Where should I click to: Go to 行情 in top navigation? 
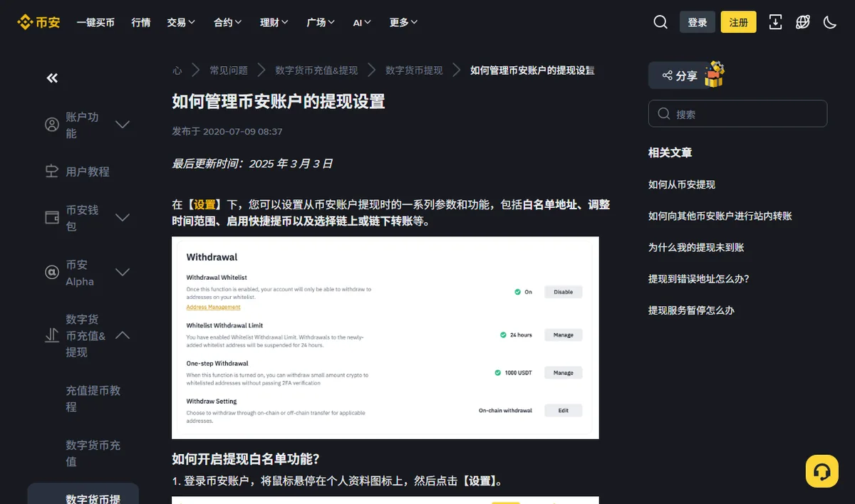(x=141, y=22)
